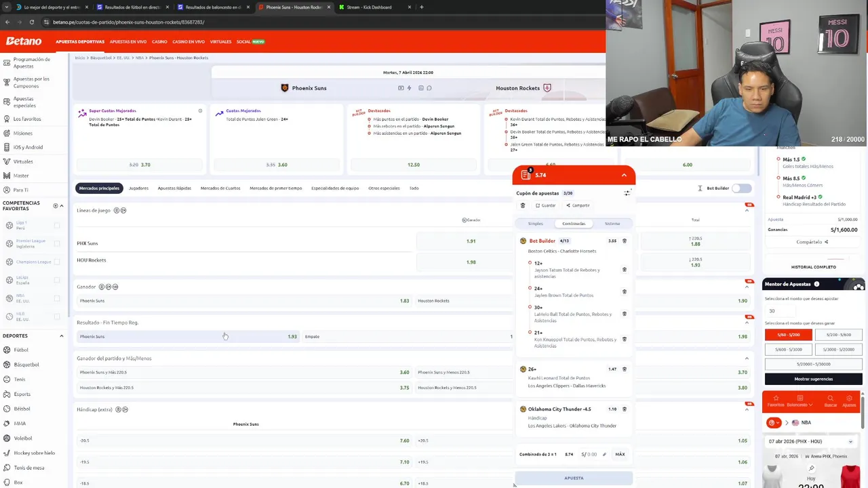Collapse the Ganador del partido y Más/Menos market

(x=747, y=359)
